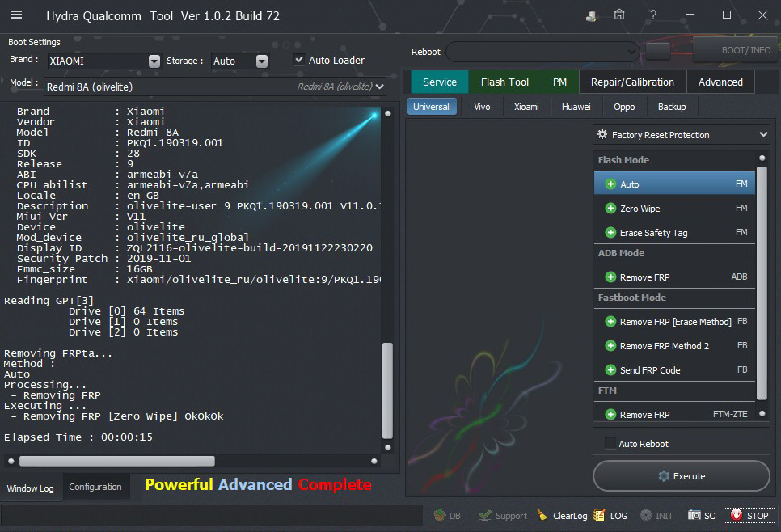Select Zero Wipe flash mode option
781x532 pixels.
click(x=640, y=209)
